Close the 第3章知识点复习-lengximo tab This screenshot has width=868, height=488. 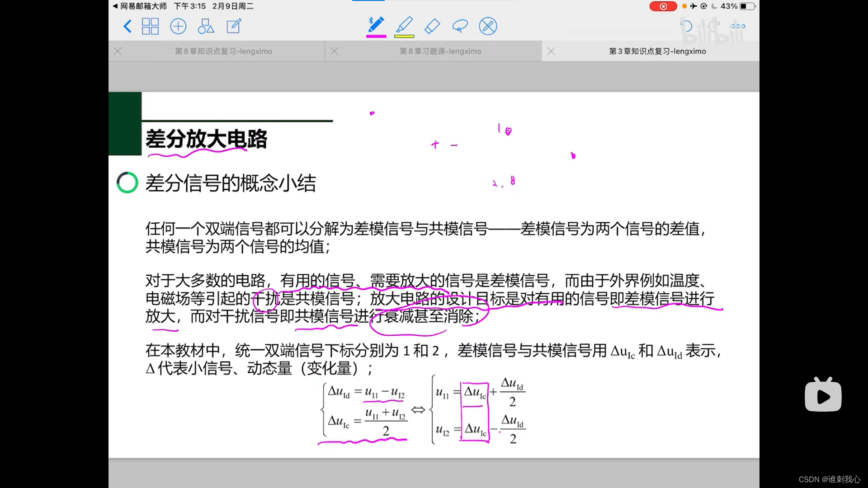551,52
